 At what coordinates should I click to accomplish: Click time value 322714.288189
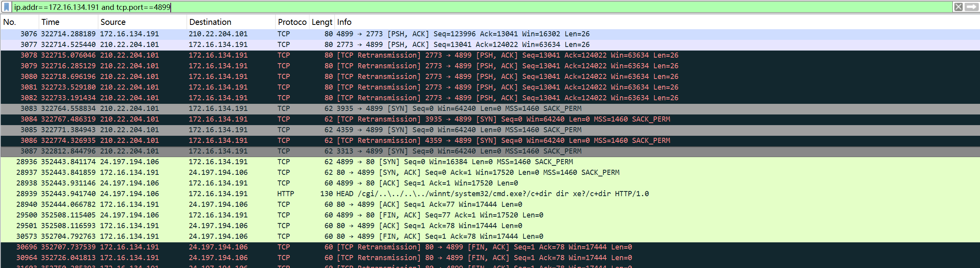pos(68,34)
